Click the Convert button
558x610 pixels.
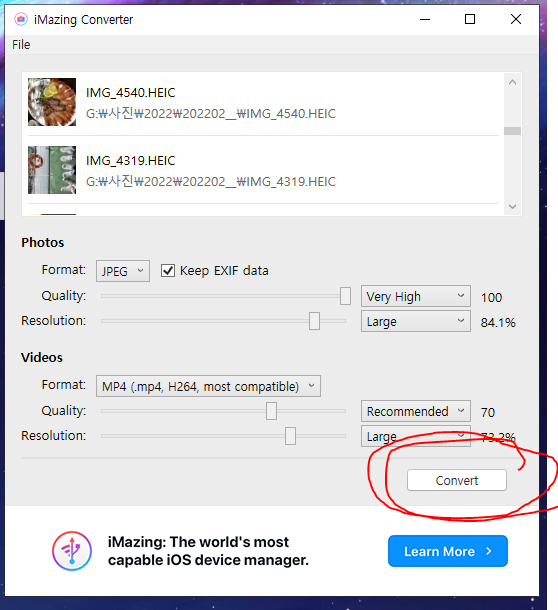457,480
